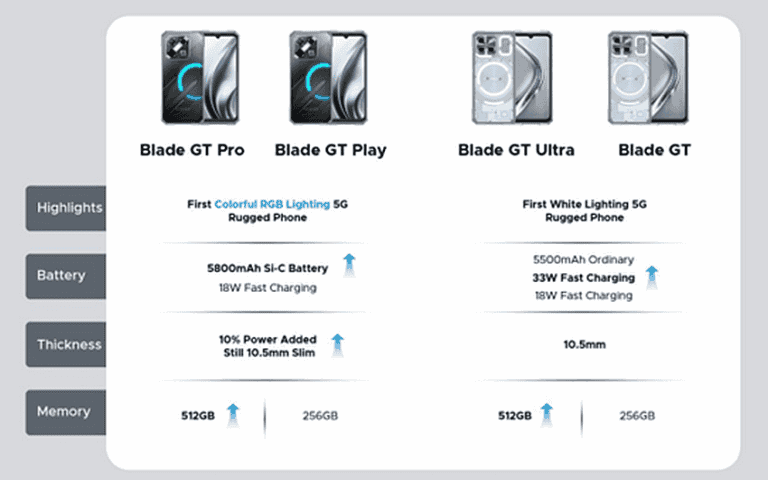The height and width of the screenshot is (480, 768).
Task: Open the Colorful RGB Lighting link
Action: (272, 204)
